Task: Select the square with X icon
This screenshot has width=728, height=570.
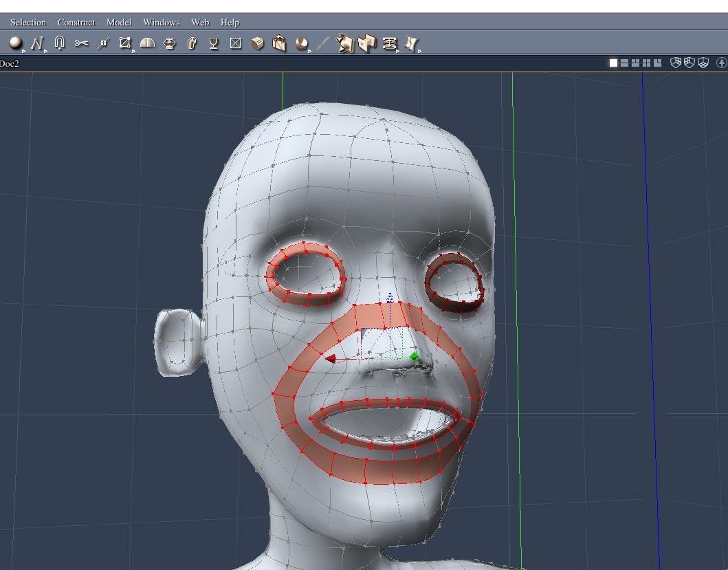Action: (236, 43)
